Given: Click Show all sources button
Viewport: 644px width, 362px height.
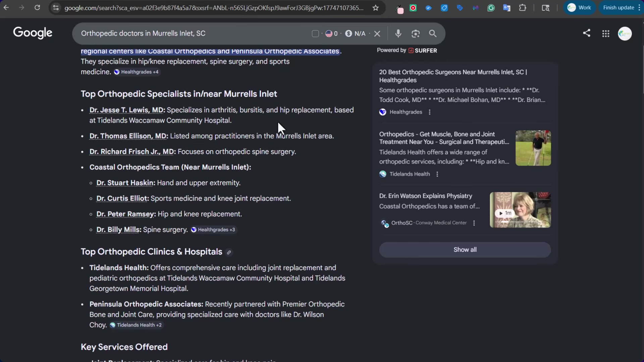Looking at the screenshot, I should point(465,250).
